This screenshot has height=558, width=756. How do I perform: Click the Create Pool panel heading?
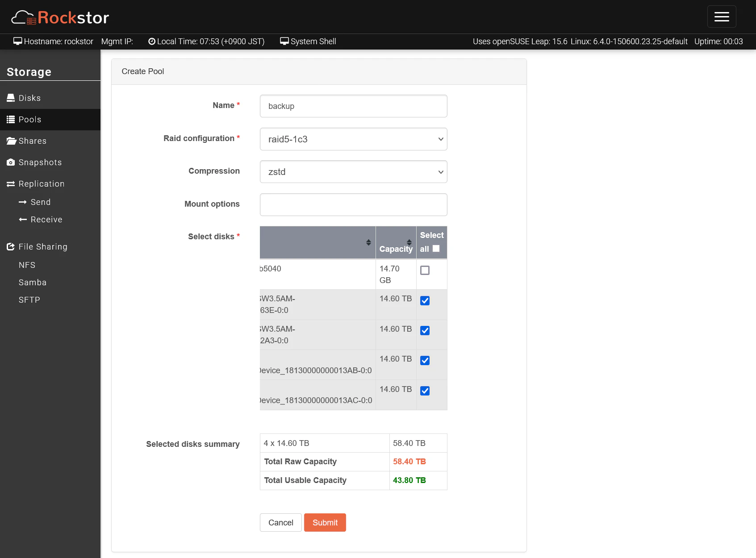(x=143, y=71)
